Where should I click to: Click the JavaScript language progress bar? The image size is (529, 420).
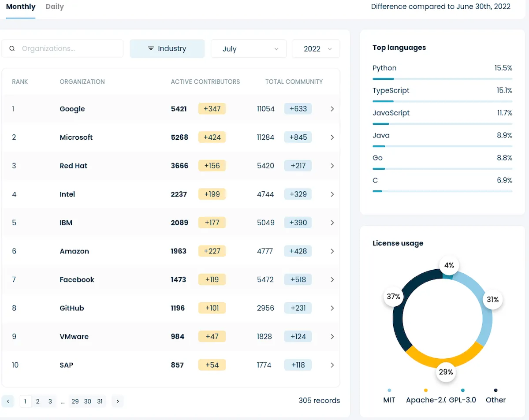(442, 124)
